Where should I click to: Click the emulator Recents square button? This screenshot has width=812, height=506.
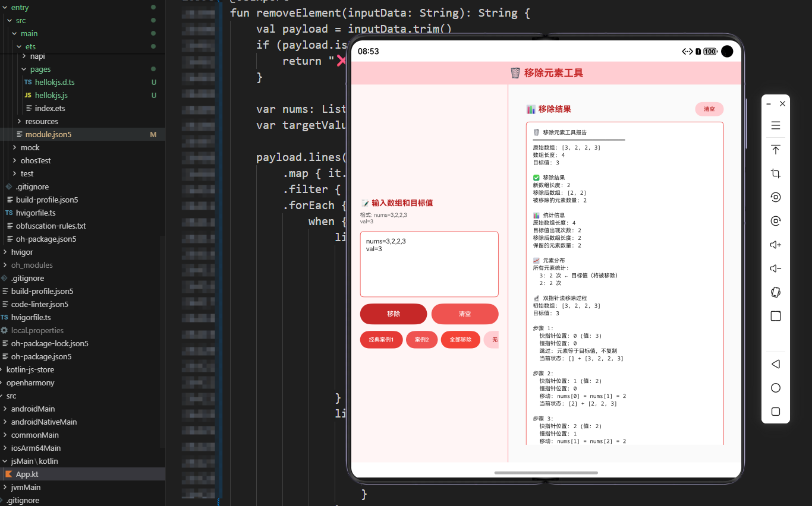click(x=776, y=412)
